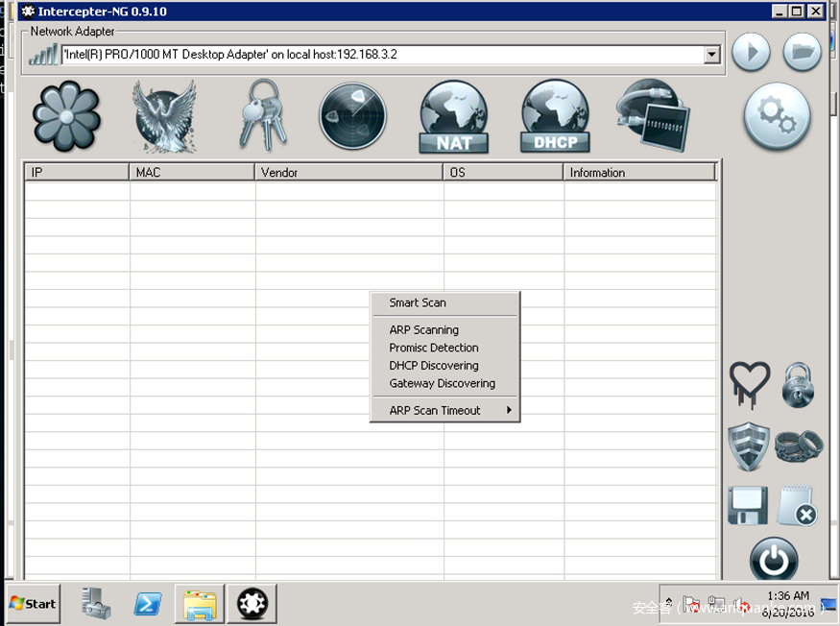Select ARP Scanning menu entry
The height and width of the screenshot is (626, 840).
click(x=423, y=329)
